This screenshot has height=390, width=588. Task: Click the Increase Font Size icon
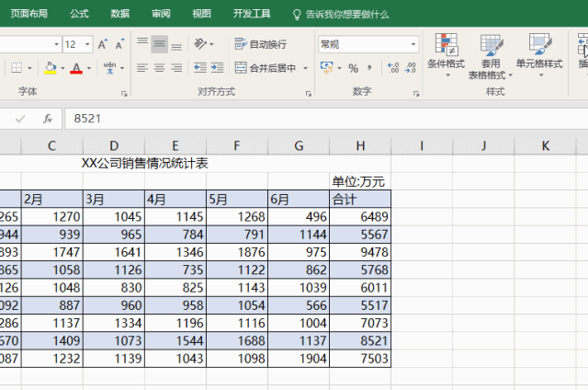coord(103,44)
